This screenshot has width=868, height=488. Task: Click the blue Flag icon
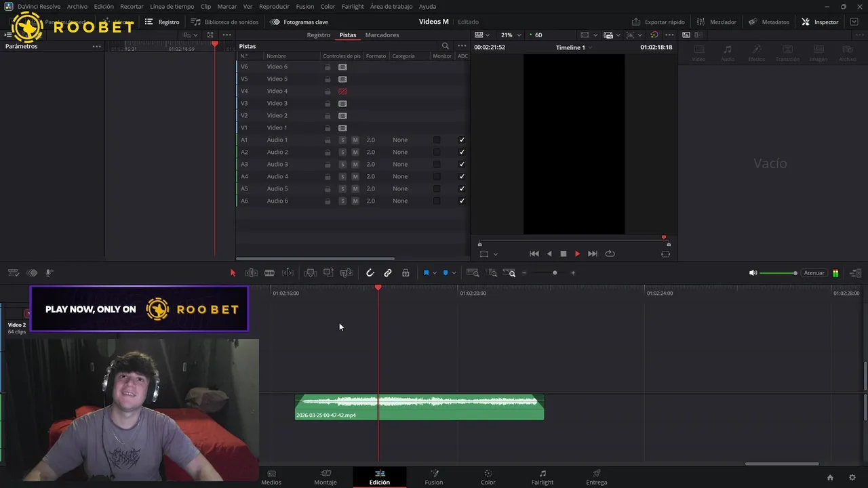426,273
